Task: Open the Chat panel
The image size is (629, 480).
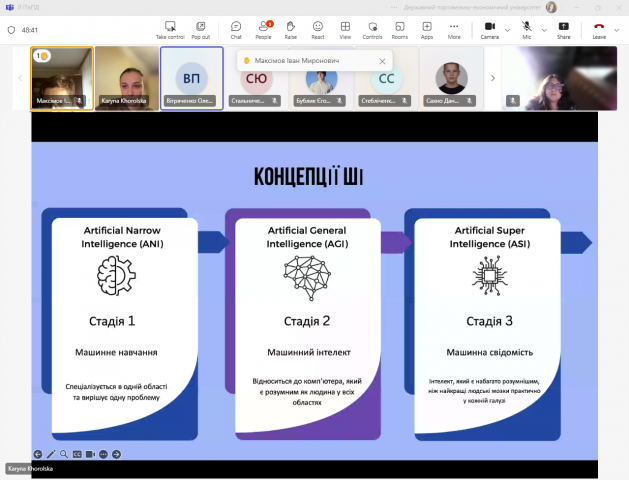Action: (236, 29)
